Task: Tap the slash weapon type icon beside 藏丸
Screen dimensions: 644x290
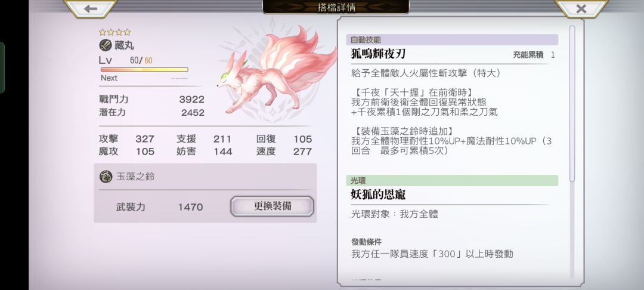Action: tap(106, 45)
